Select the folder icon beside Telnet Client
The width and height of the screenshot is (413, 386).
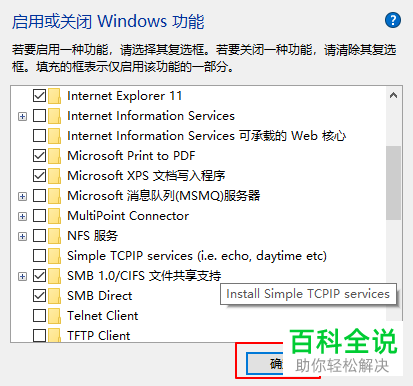pyautogui.click(x=54, y=316)
